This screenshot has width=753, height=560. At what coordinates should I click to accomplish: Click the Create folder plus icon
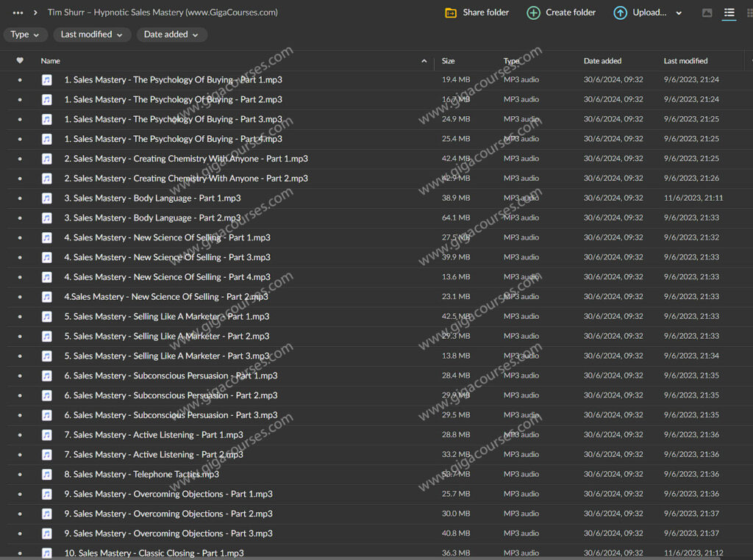click(534, 12)
